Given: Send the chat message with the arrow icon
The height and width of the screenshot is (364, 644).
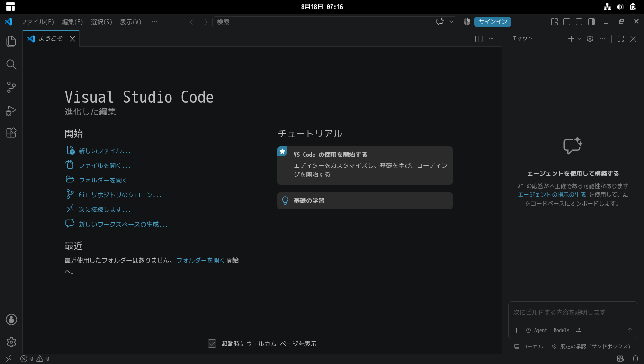Looking at the screenshot, I should [630, 330].
